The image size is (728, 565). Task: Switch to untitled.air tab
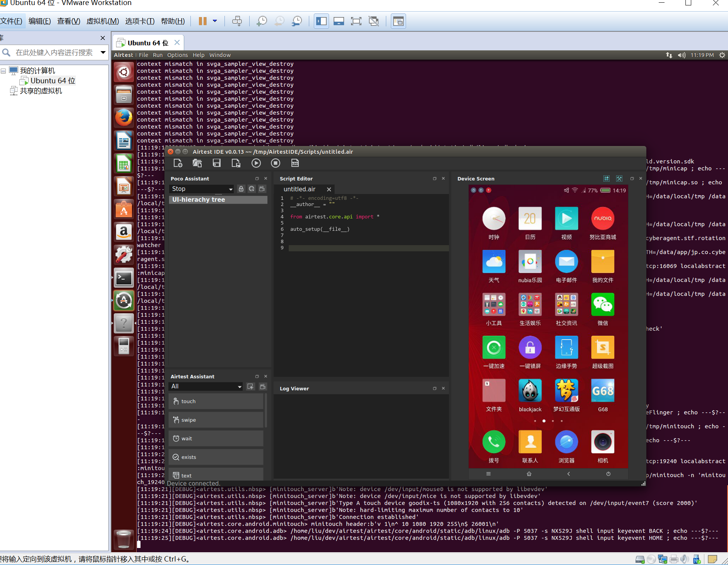[x=300, y=189]
